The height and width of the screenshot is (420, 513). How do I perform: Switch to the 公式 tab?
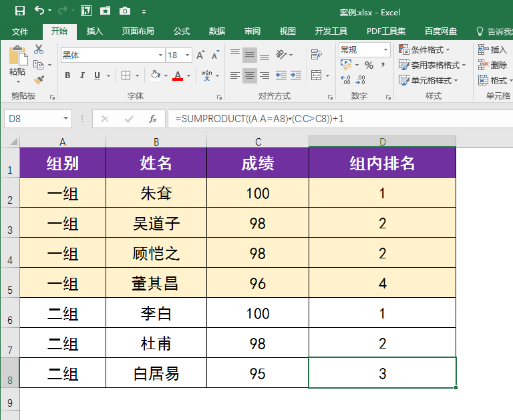click(x=182, y=31)
